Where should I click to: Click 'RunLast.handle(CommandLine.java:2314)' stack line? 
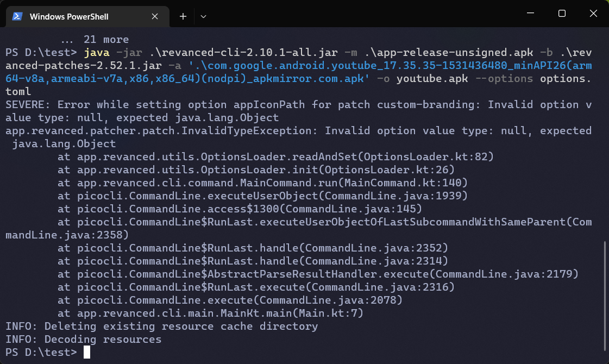click(x=253, y=261)
